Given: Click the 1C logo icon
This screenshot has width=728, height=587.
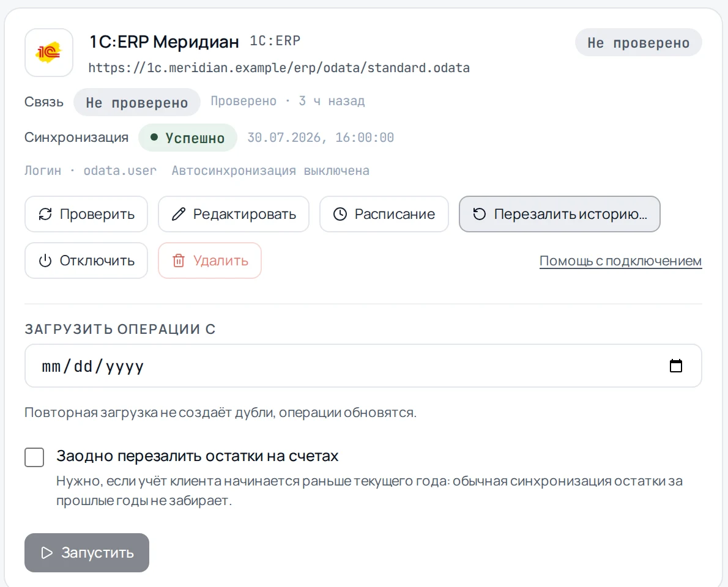Looking at the screenshot, I should point(49,53).
